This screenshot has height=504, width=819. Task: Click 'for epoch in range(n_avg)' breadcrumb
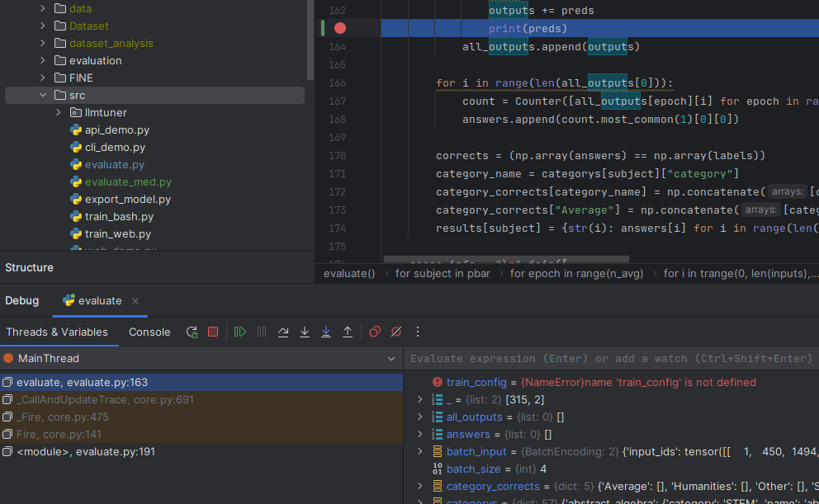(576, 273)
